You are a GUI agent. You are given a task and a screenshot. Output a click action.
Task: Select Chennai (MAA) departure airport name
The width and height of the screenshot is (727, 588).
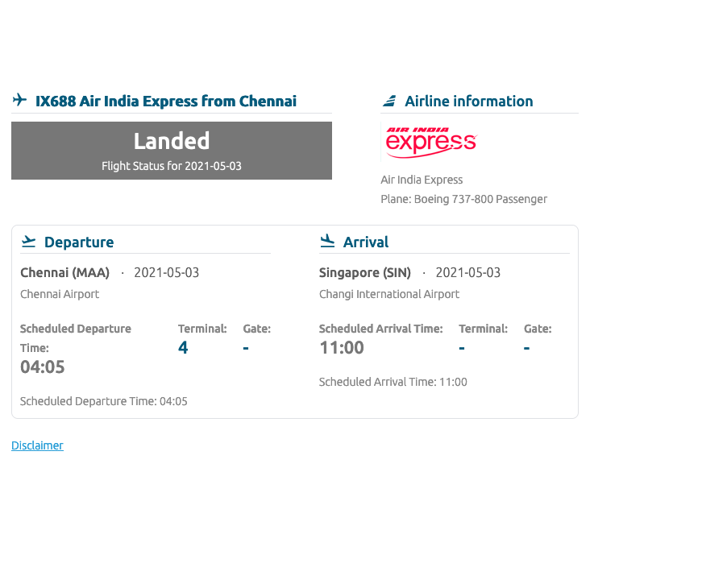click(65, 272)
